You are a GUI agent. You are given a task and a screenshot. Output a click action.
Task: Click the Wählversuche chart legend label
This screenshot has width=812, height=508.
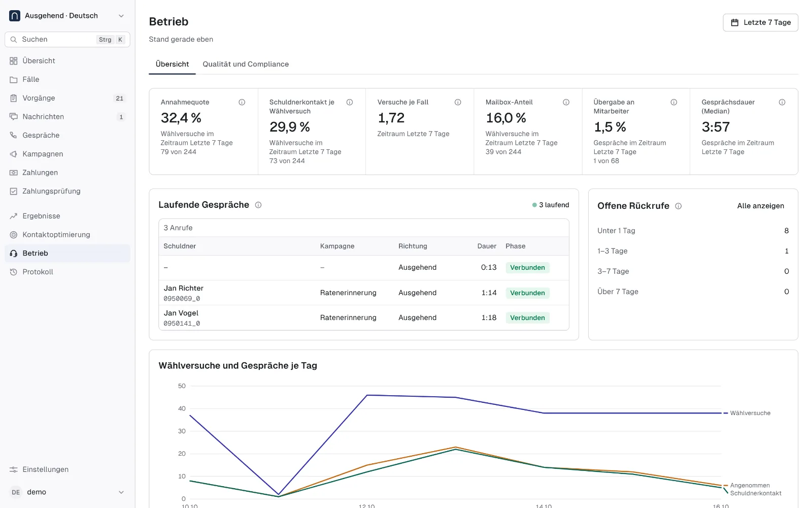(x=750, y=413)
